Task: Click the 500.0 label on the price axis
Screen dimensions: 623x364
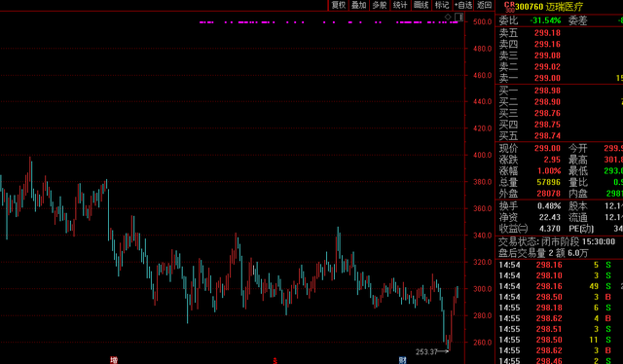Action: pos(483,21)
